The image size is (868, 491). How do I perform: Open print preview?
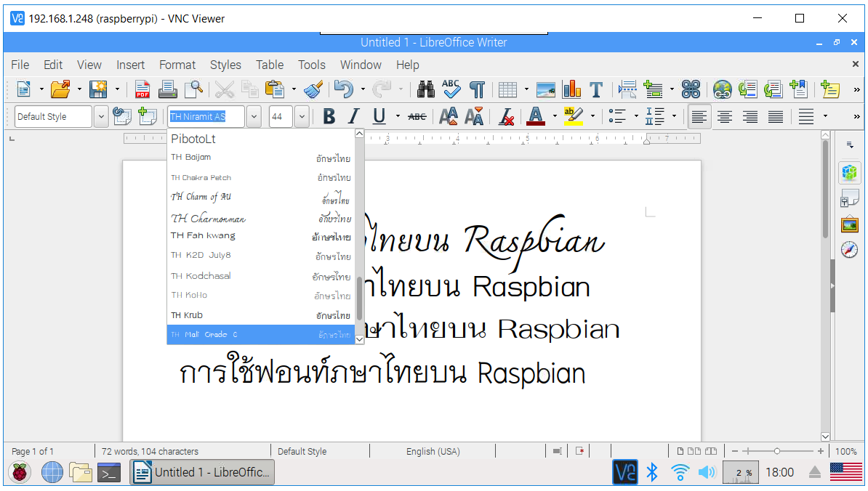pyautogui.click(x=194, y=89)
